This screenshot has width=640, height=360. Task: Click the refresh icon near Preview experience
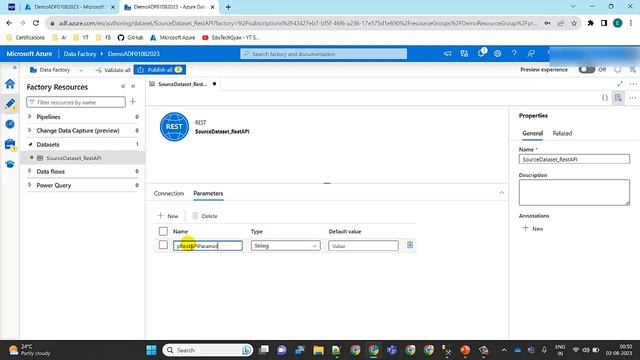point(618,69)
